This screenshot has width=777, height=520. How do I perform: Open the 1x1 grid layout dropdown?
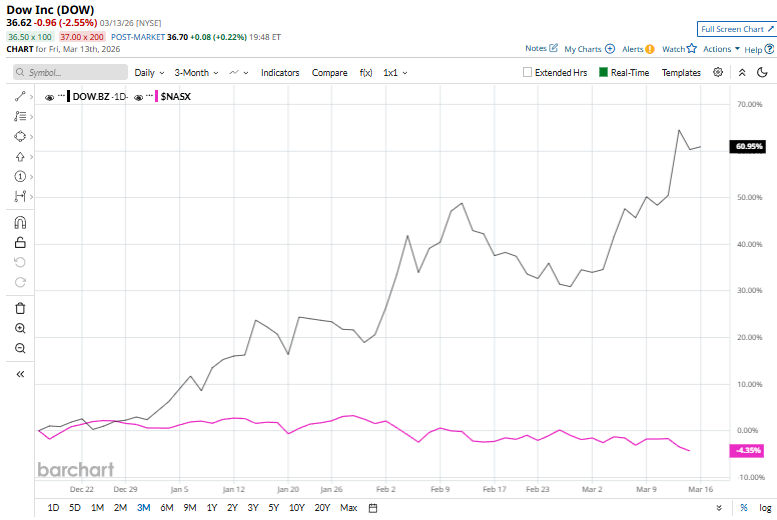pyautogui.click(x=395, y=73)
